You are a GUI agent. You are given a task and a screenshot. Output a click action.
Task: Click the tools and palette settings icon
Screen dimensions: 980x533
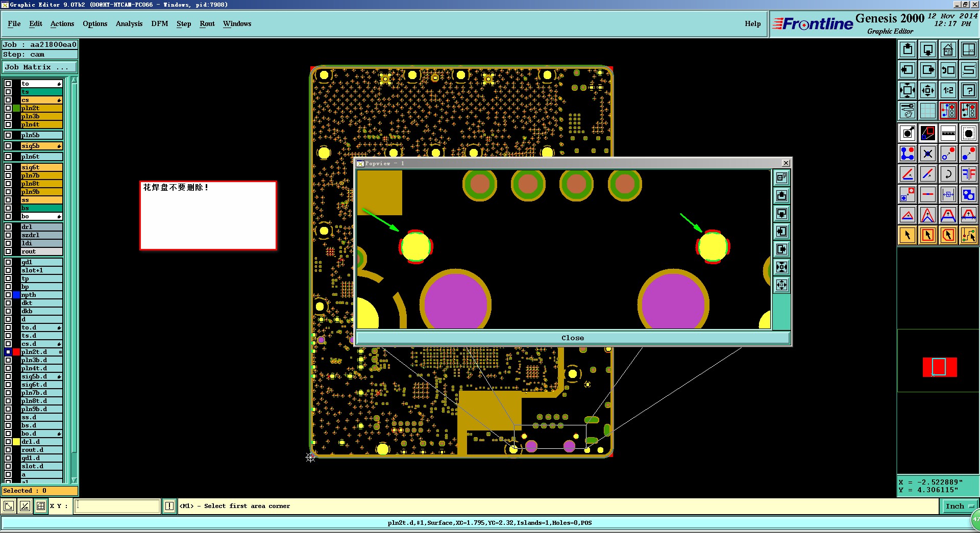tap(908, 111)
